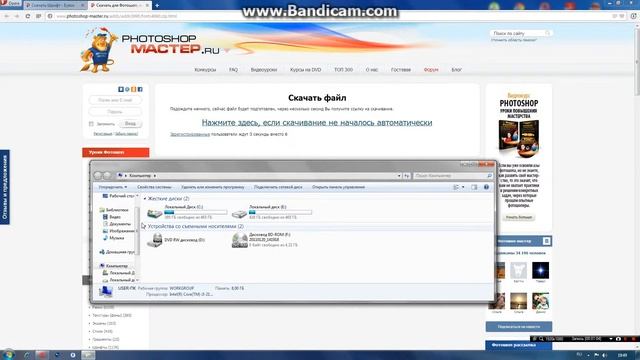The height and width of the screenshot is (360, 640).
Task: Click the red Bandicam taskbar icon
Action: (42, 355)
